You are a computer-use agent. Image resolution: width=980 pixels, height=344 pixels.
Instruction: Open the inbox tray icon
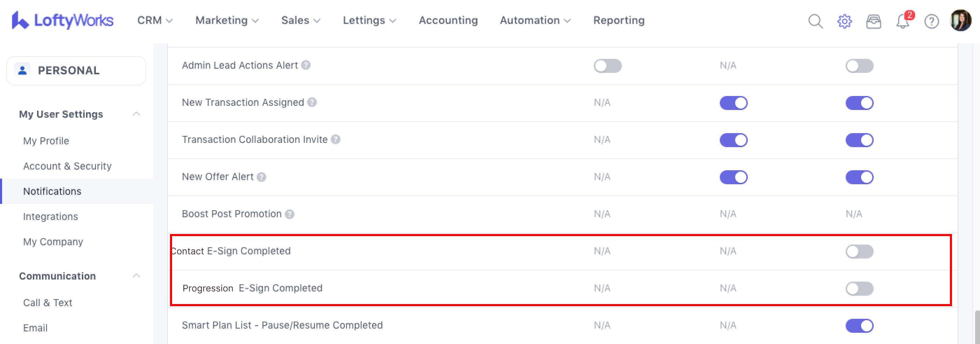pyautogui.click(x=873, y=21)
